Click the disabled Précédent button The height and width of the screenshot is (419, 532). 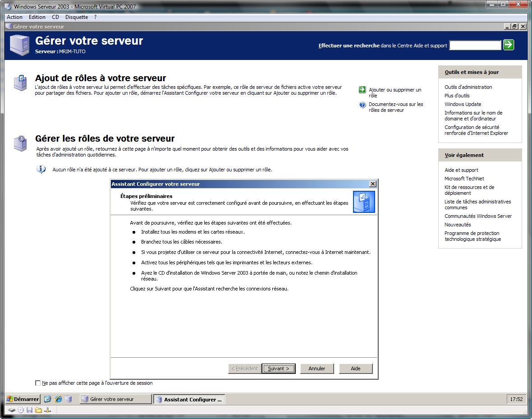245,368
